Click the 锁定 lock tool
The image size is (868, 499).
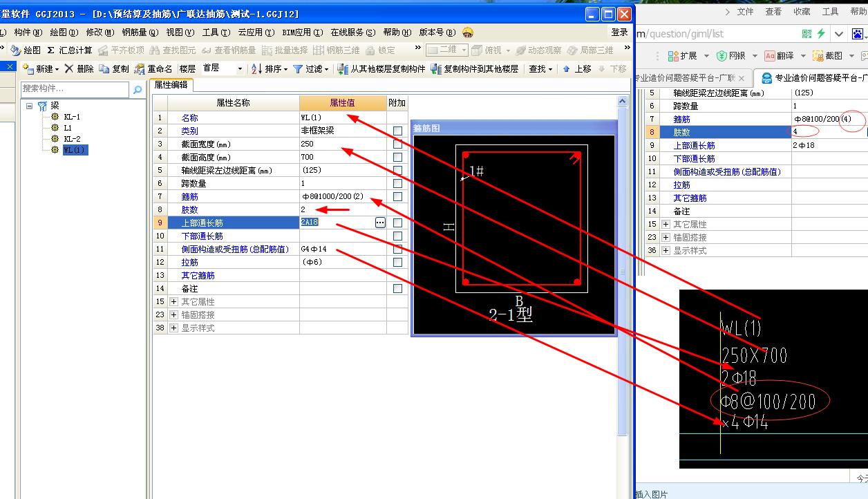(x=380, y=50)
